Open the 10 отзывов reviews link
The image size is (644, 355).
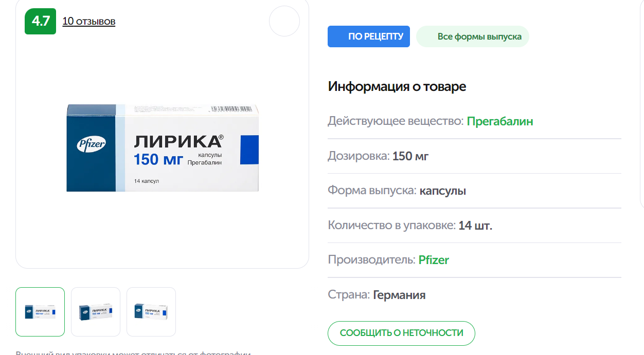(x=88, y=22)
